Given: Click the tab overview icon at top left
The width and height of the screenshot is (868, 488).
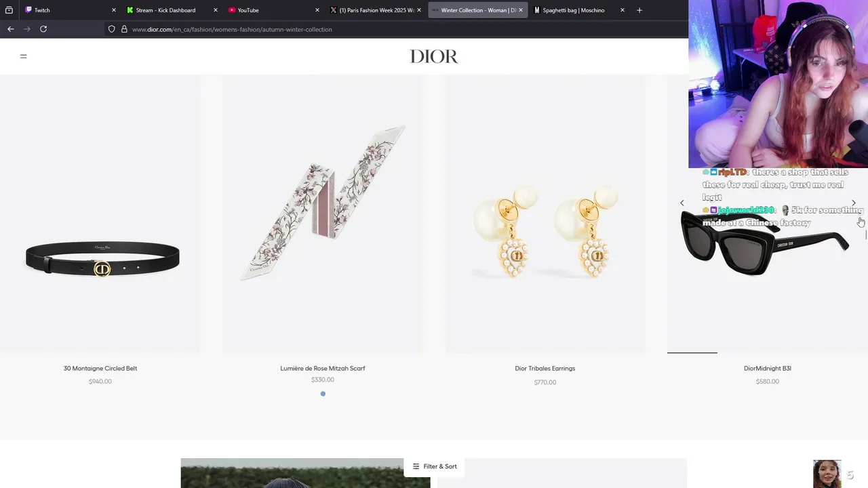Looking at the screenshot, I should [9, 10].
